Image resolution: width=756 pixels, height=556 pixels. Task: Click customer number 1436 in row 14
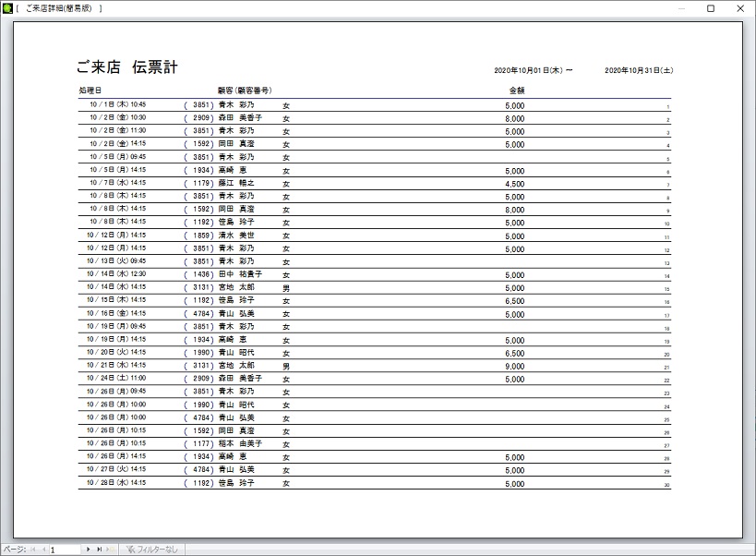[x=201, y=274]
